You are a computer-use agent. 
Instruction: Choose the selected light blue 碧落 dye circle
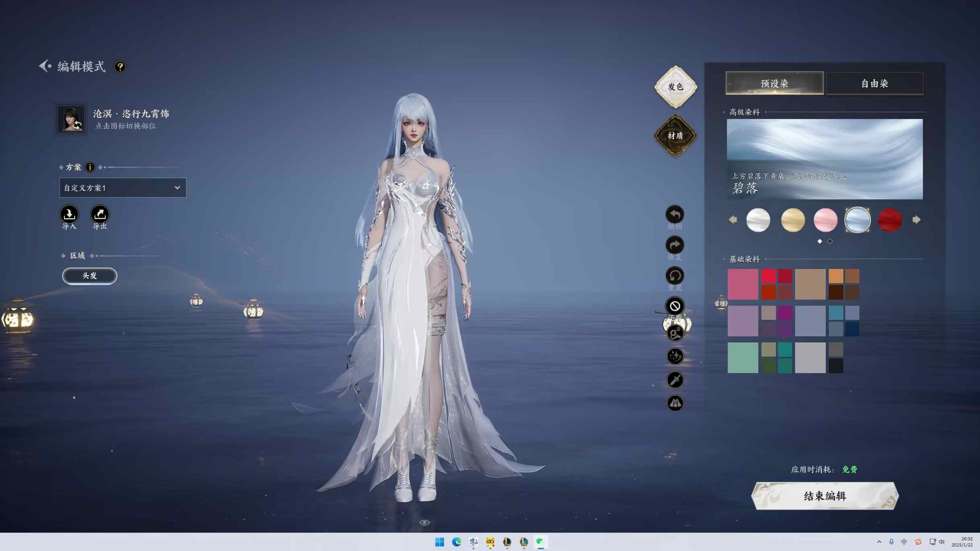point(858,220)
